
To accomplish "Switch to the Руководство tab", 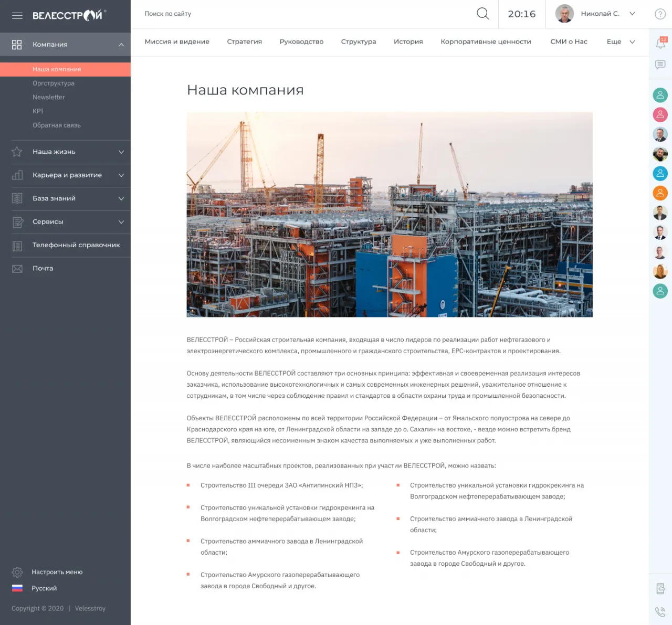I will pyautogui.click(x=301, y=42).
